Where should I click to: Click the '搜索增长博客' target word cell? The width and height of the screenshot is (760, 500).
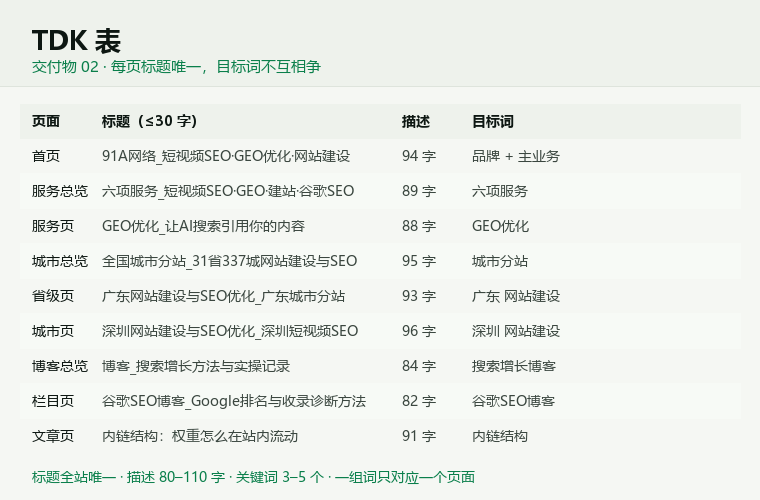514,366
